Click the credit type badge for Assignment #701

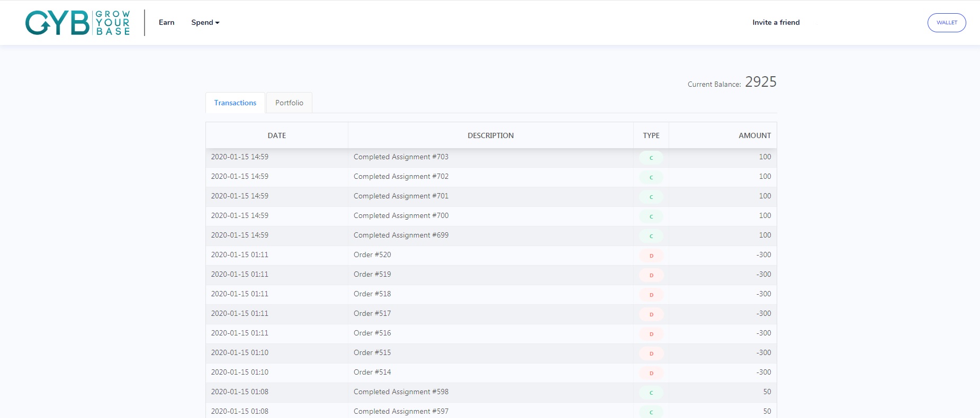coord(651,197)
